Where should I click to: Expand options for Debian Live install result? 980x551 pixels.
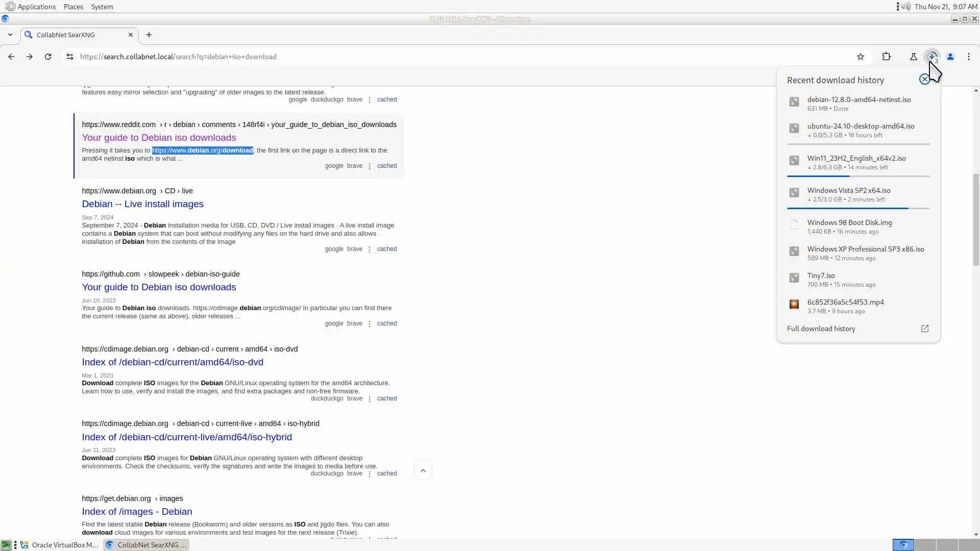[x=370, y=249]
